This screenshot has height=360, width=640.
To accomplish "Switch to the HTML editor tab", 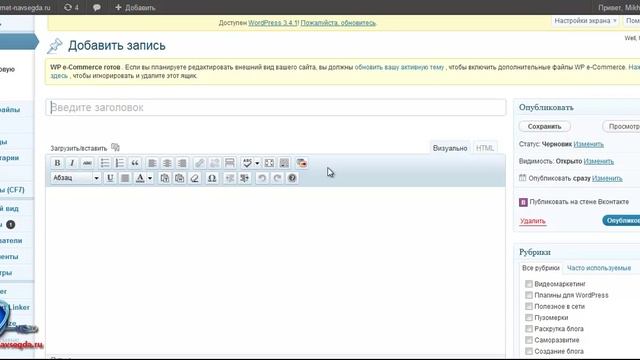I will [485, 148].
